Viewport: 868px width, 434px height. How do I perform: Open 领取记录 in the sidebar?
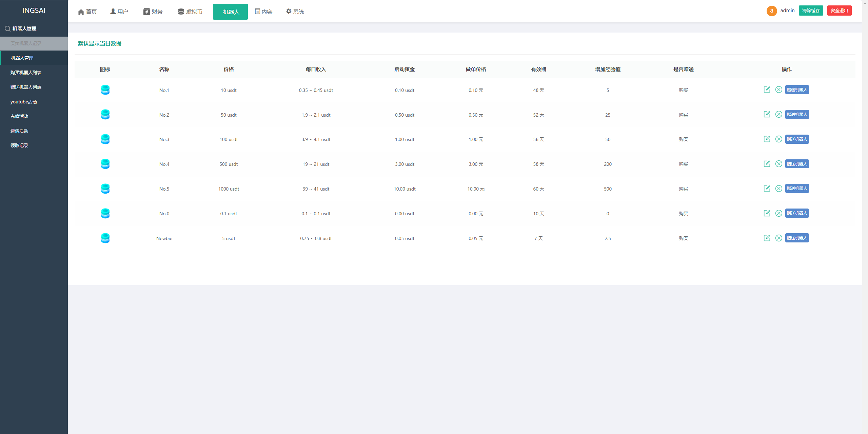(19, 145)
